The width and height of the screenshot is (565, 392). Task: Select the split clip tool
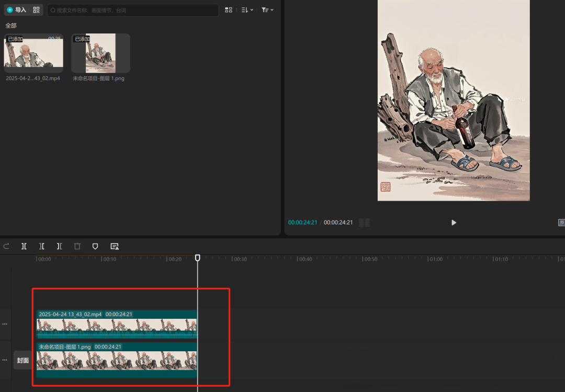(x=24, y=246)
